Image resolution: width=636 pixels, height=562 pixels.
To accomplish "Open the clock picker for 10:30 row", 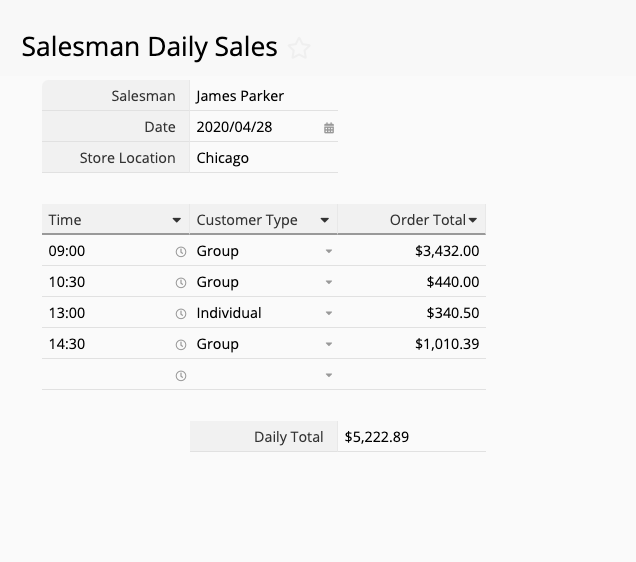I will click(181, 283).
